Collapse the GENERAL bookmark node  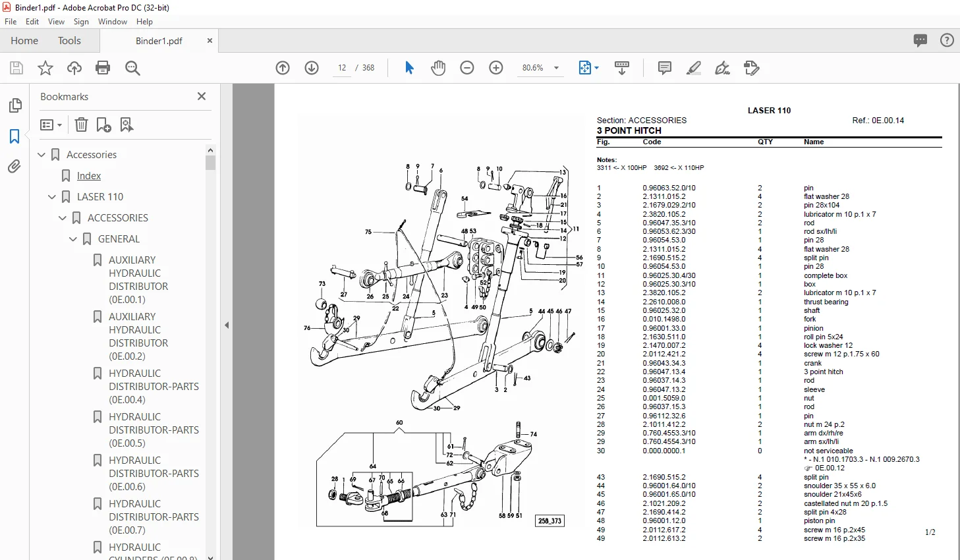tap(73, 239)
